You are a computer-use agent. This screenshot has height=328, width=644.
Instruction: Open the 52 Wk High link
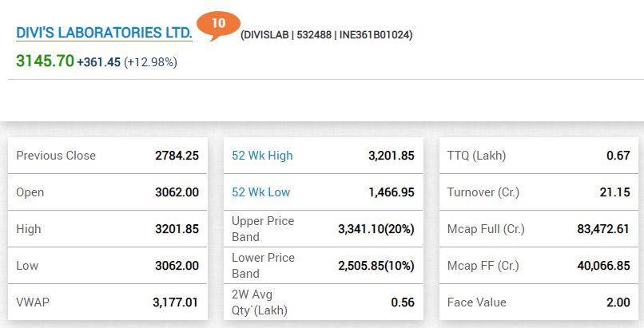[262, 156]
